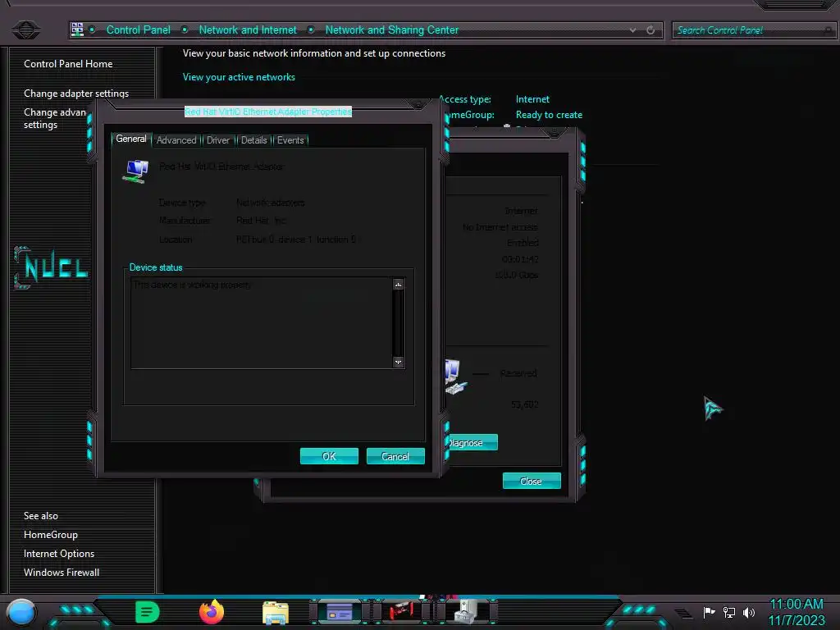840x630 pixels.
Task: Launch Firefox from the taskbar
Action: click(x=212, y=612)
